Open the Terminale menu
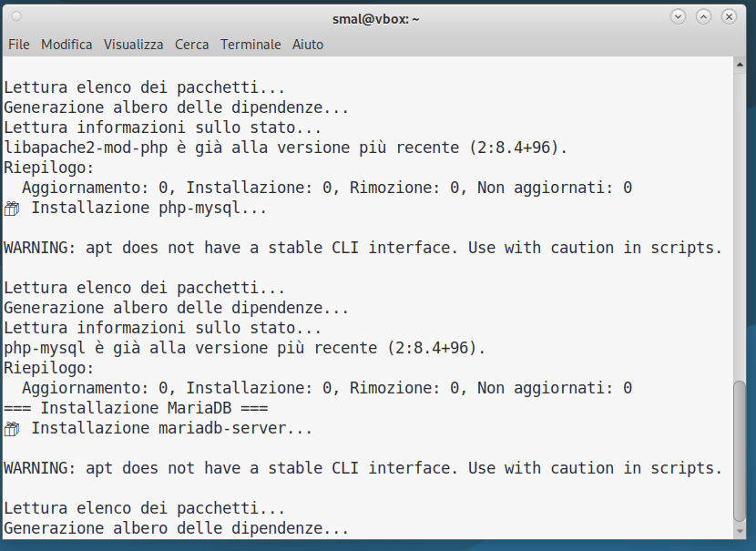Screen dimensions: 756x551 pos(250,44)
